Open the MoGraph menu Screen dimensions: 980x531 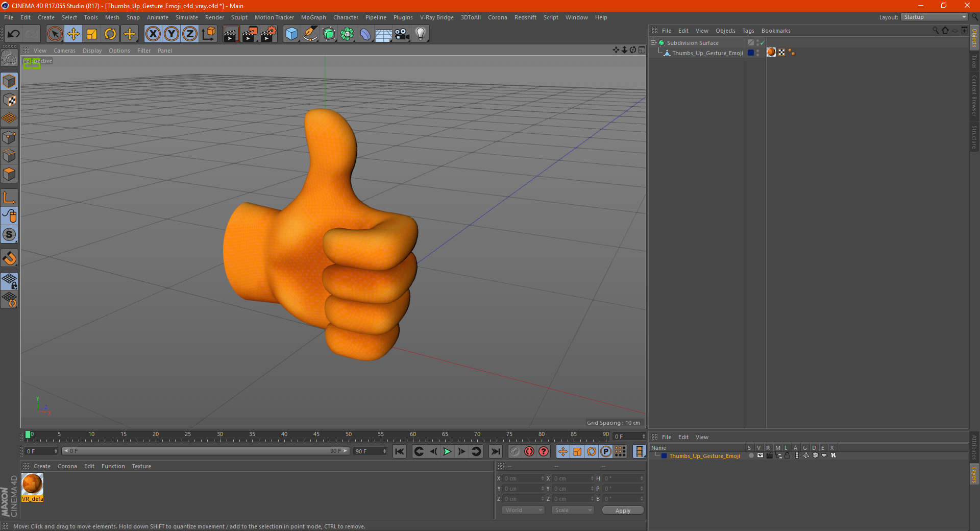313,17
